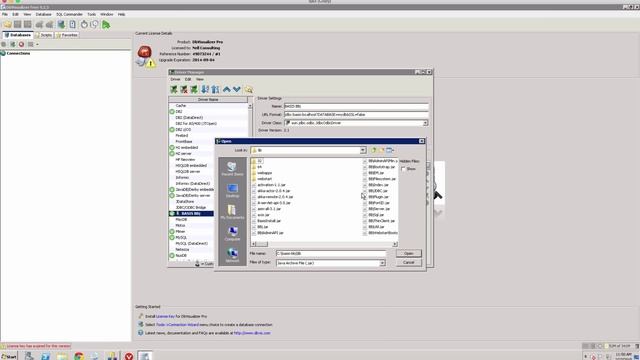
Task: Open the view menu dropdown in Open dialog
Action: [x=390, y=150]
